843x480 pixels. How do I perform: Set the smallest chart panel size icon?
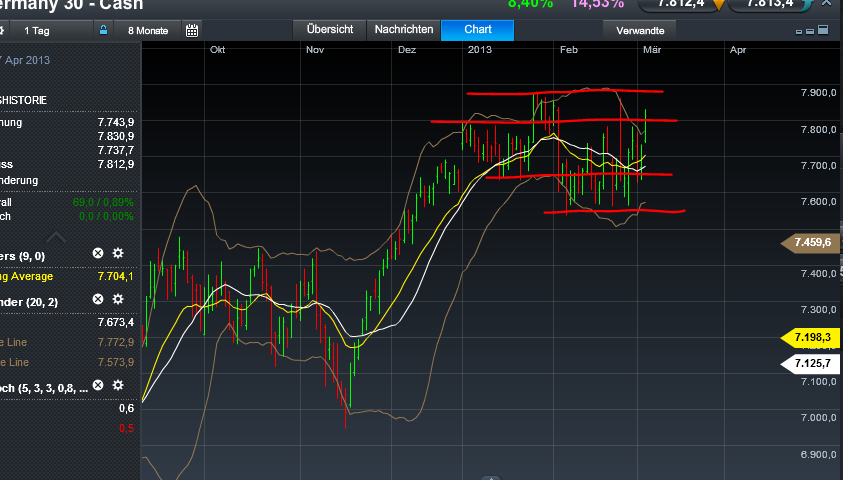(799, 32)
